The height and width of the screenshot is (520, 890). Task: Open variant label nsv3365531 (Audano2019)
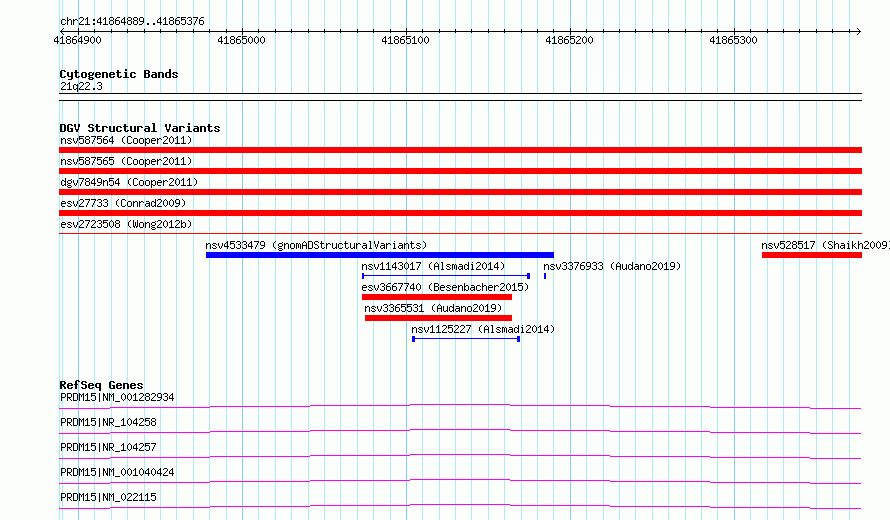point(433,308)
